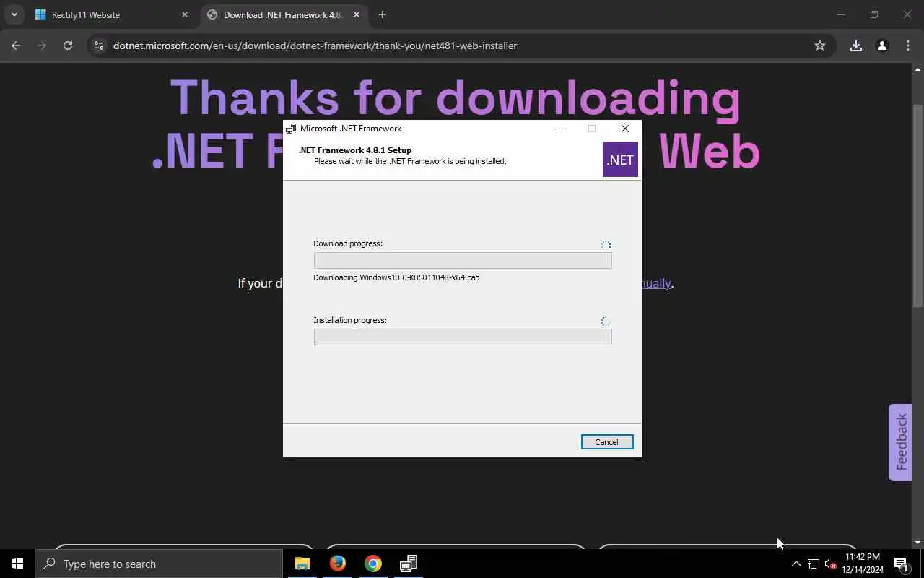The image size is (924, 578).
Task: Reload the current page
Action: point(68,46)
